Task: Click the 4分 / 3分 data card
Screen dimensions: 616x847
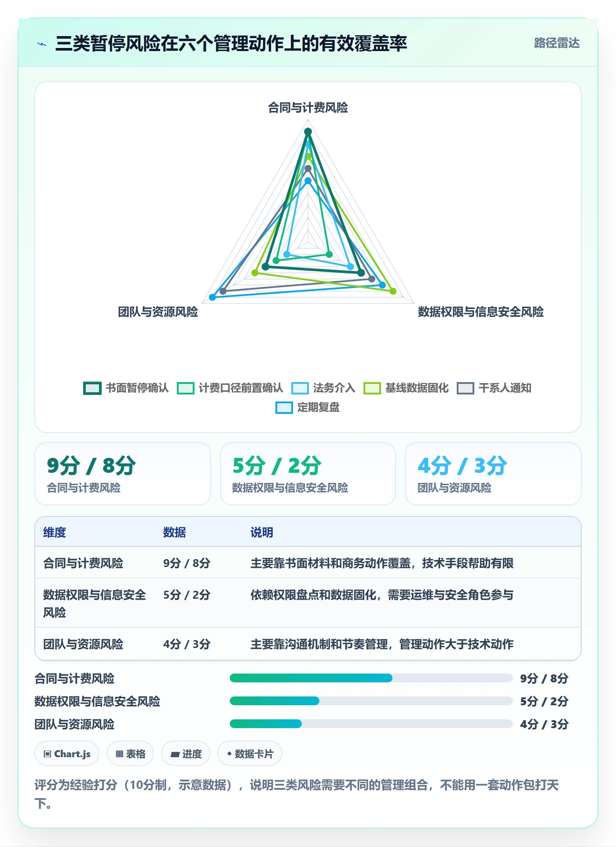Action: 493,473
